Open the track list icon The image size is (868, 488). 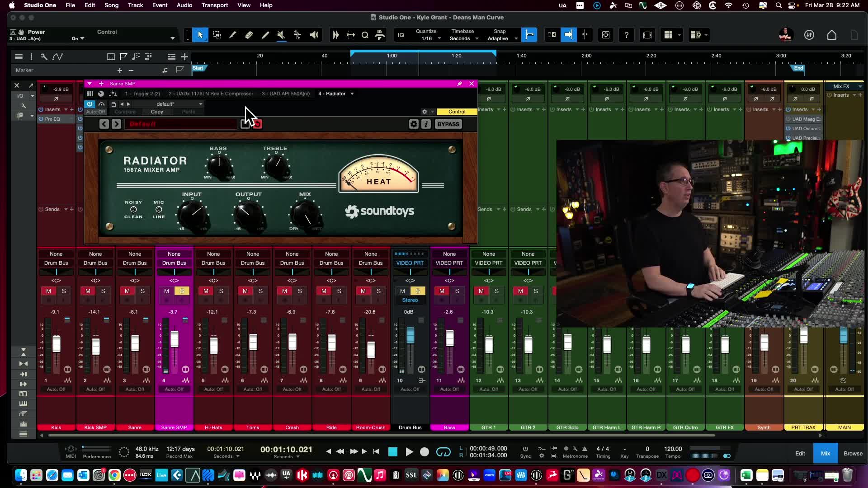pos(19,56)
